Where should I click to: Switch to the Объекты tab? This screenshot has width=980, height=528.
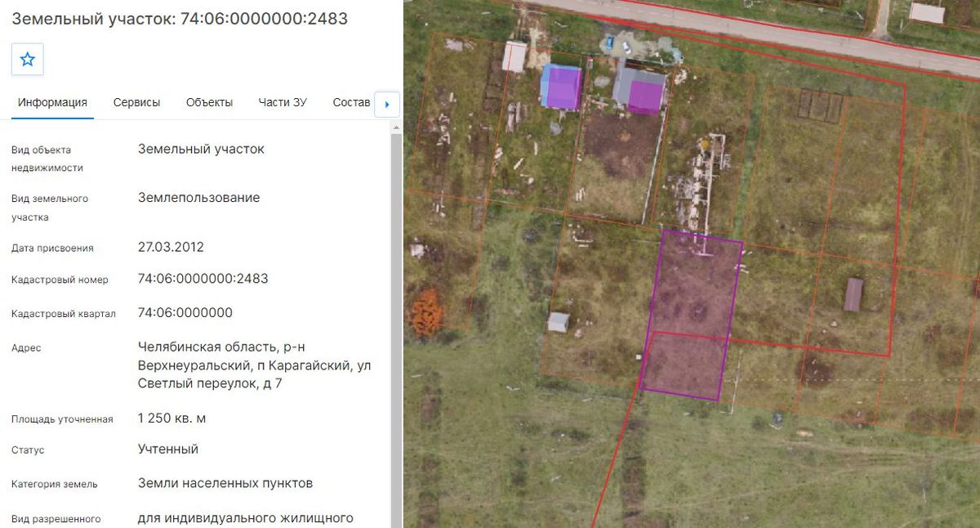[209, 102]
